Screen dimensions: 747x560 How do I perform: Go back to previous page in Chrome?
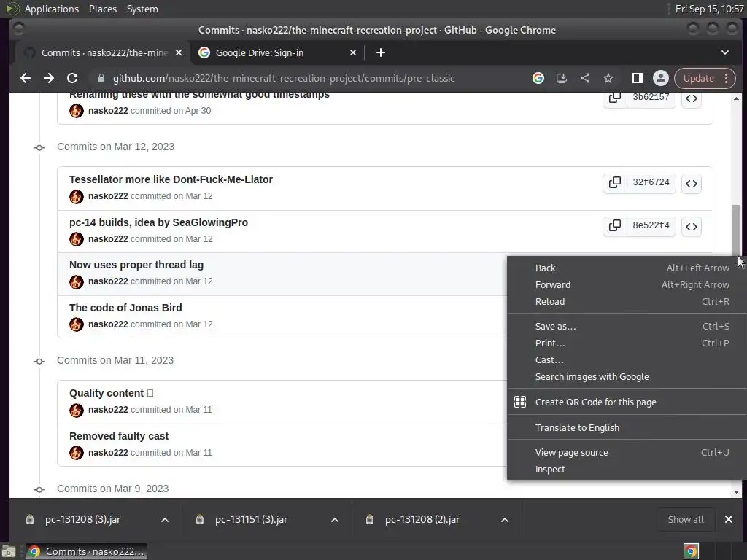point(26,78)
